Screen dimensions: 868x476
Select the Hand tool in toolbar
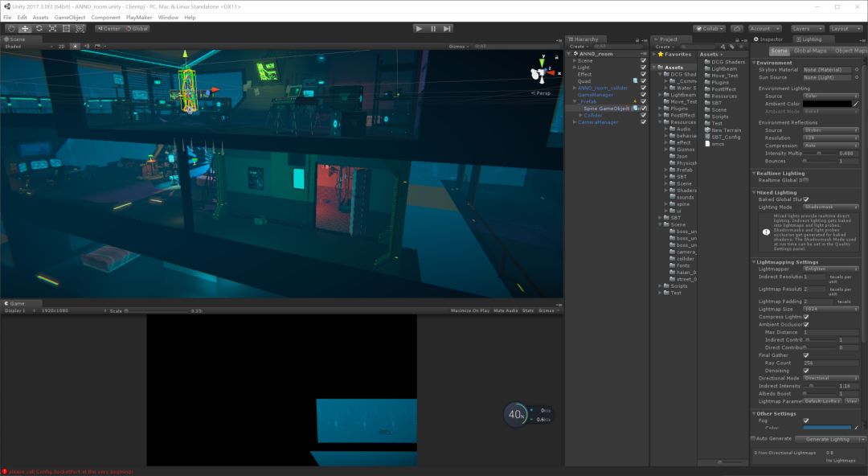[x=11, y=28]
